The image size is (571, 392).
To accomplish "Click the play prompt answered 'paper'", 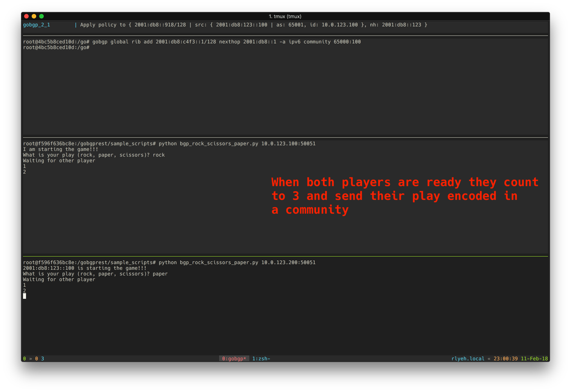I will click(x=95, y=274).
